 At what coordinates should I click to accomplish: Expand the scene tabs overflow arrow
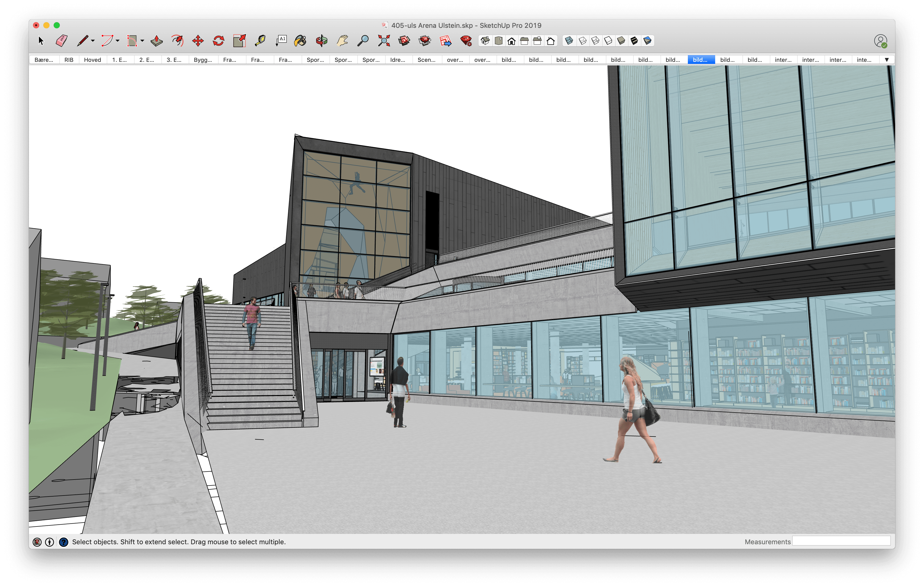(887, 60)
